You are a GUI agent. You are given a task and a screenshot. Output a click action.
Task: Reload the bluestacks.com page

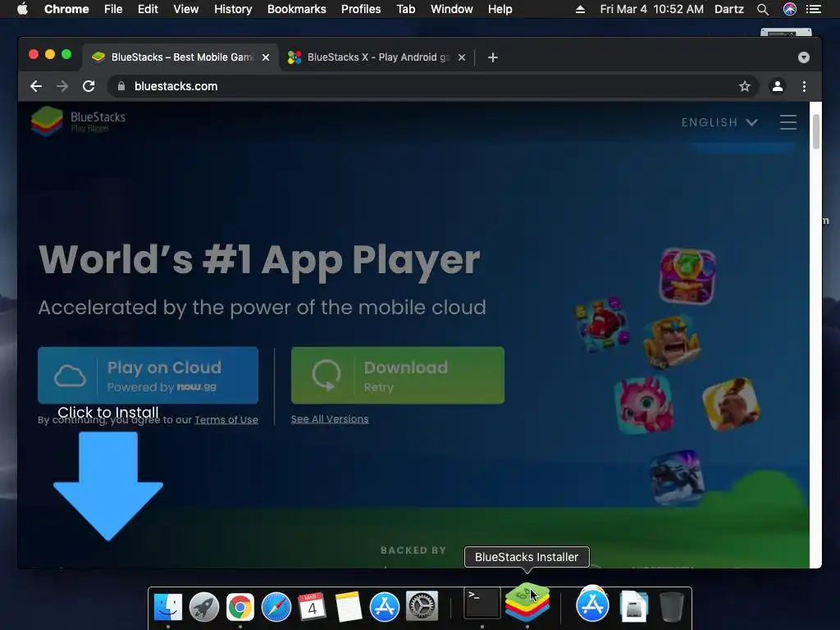pyautogui.click(x=89, y=86)
